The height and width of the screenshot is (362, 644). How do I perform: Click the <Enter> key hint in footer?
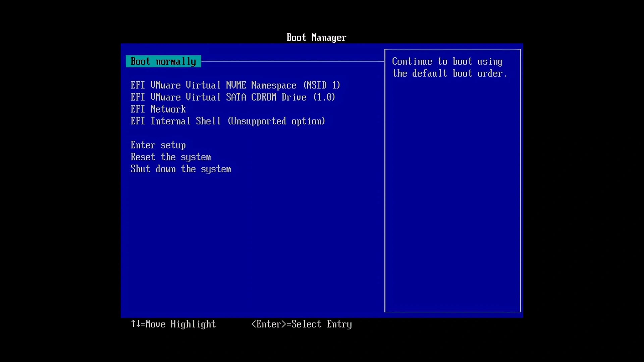(x=268, y=324)
